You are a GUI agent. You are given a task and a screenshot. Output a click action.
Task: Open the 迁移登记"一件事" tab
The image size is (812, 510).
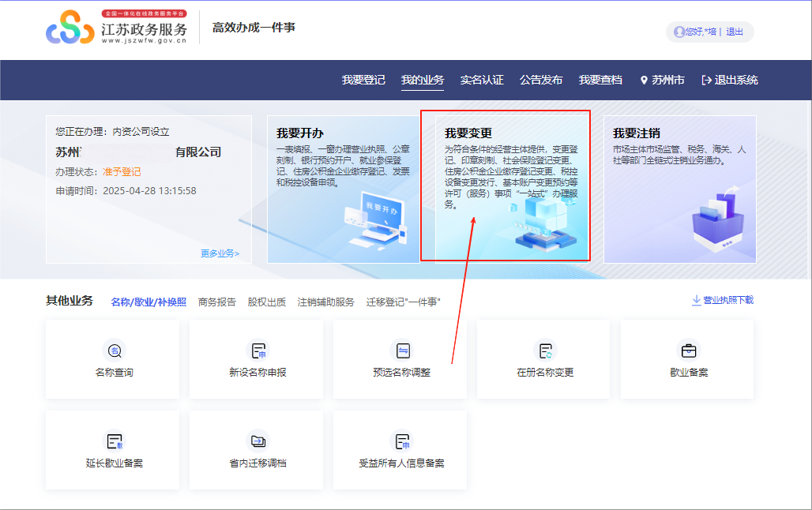point(404,302)
